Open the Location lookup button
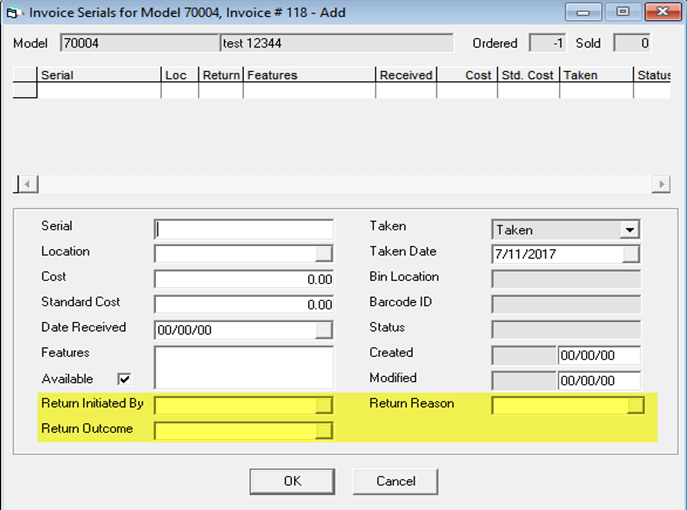The width and height of the screenshot is (687, 510). pyautogui.click(x=324, y=254)
